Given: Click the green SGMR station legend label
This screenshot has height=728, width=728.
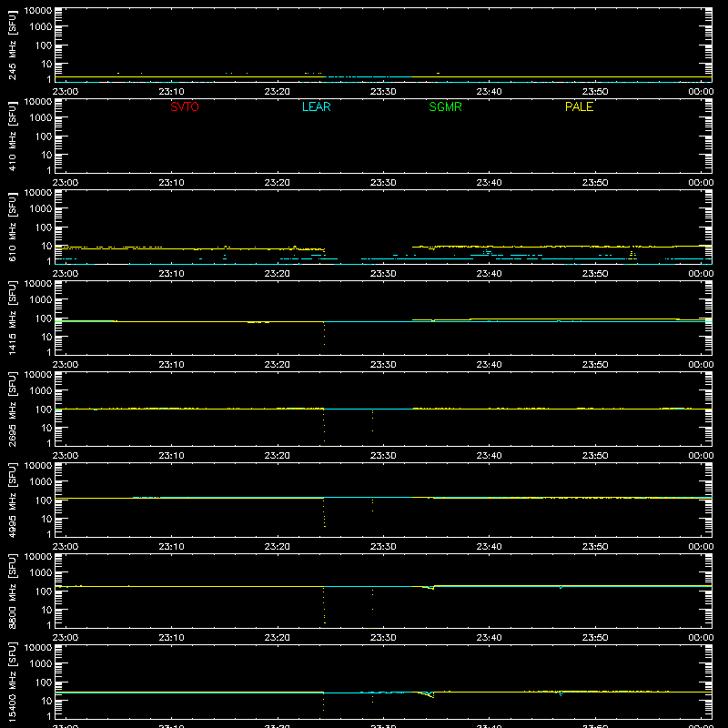Looking at the screenshot, I should coord(445,106).
